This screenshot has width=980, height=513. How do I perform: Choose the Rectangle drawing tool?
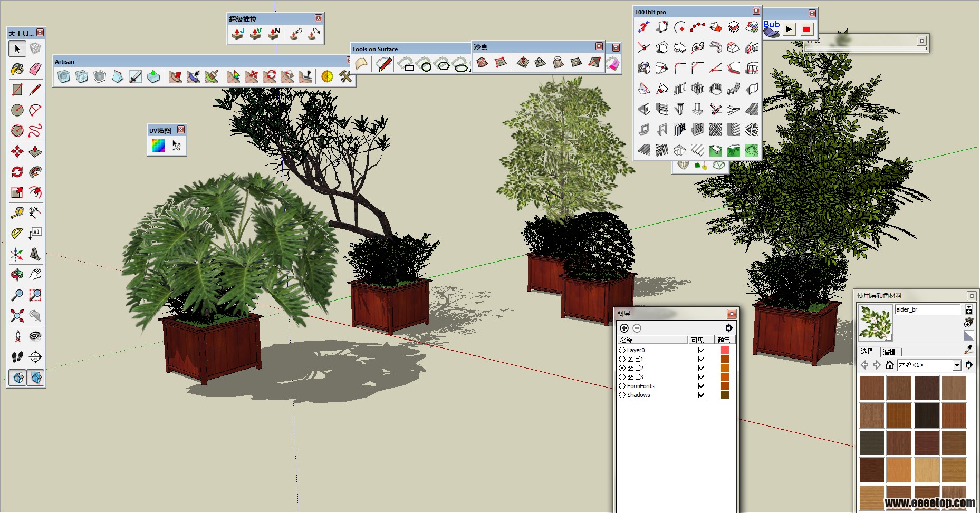(x=17, y=90)
